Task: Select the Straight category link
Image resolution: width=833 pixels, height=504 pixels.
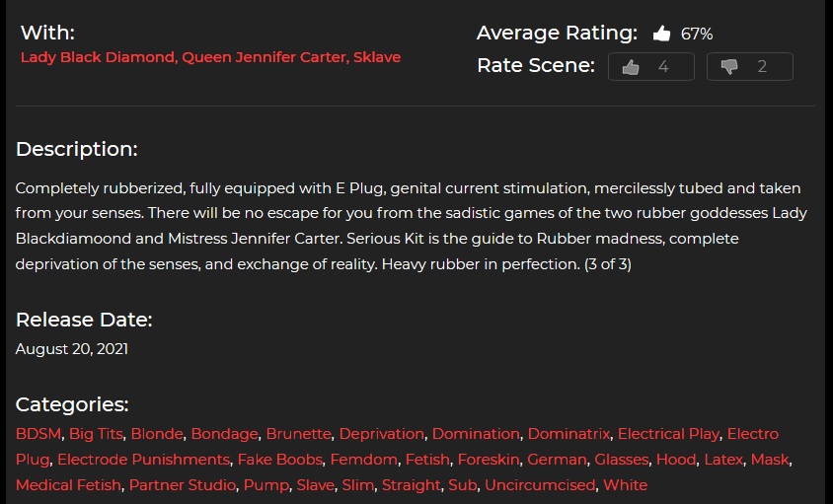Action: pos(412,485)
